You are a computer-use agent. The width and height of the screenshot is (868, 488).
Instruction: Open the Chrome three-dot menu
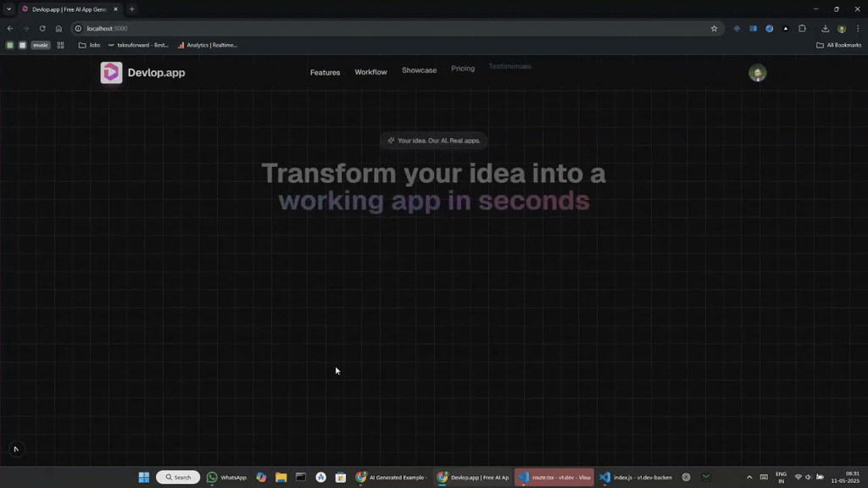858,29
